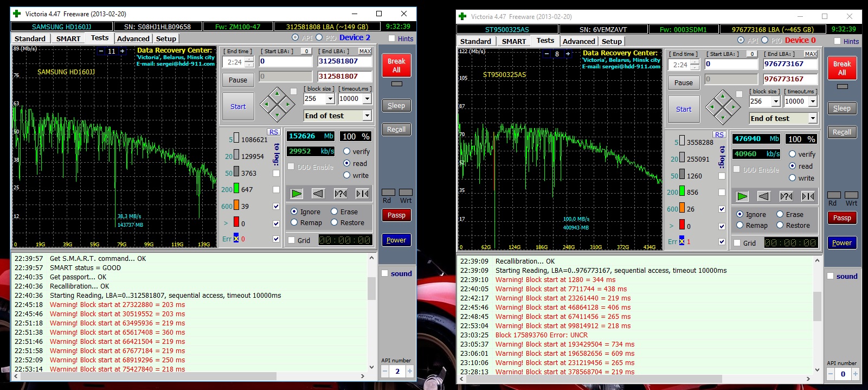Click graph zoom minus icon in Samsung window

101,51
